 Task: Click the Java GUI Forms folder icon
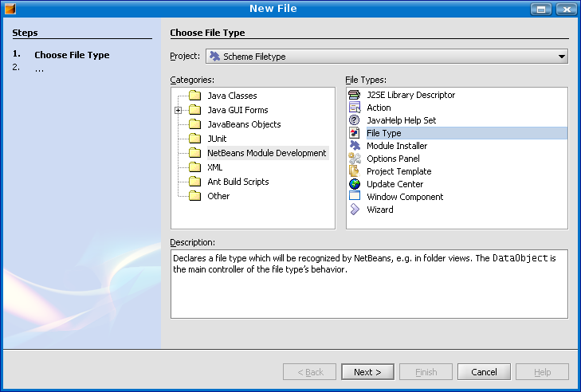point(195,110)
